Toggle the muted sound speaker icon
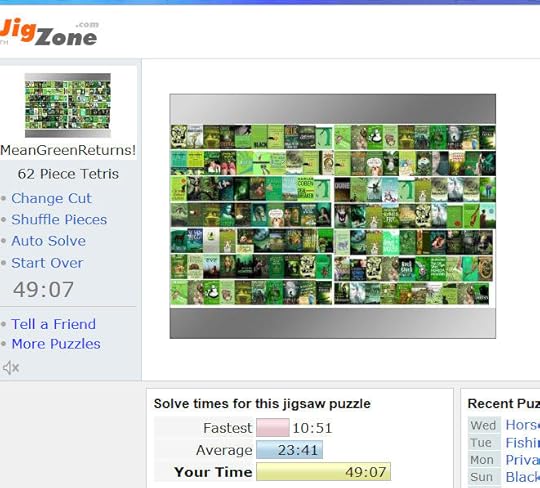Screen dimensions: 540x488 [x=11, y=368]
